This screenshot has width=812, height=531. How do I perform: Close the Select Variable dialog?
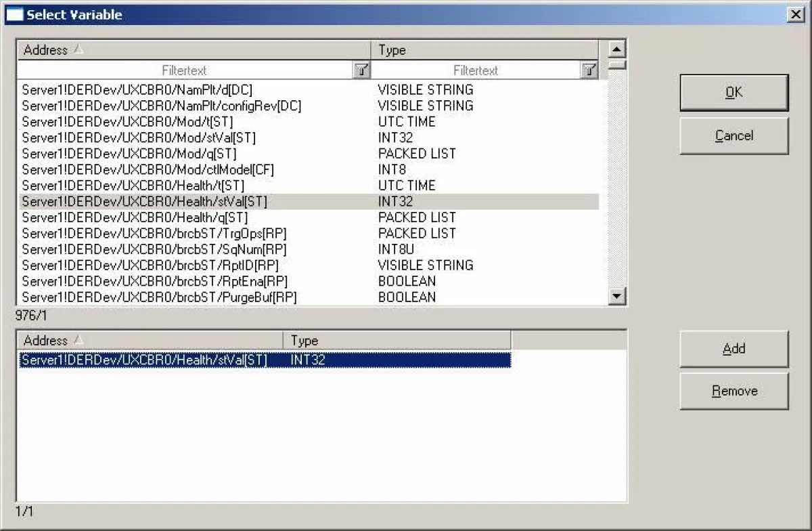[x=796, y=14]
